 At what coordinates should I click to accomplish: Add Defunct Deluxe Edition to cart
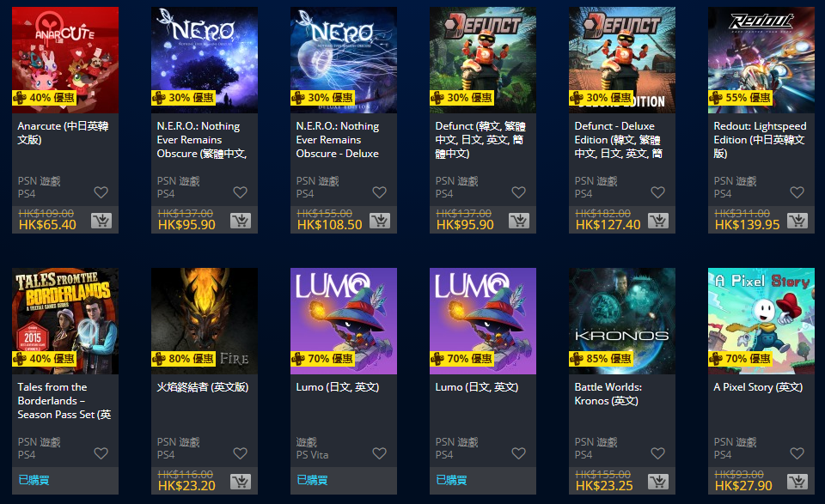click(657, 221)
